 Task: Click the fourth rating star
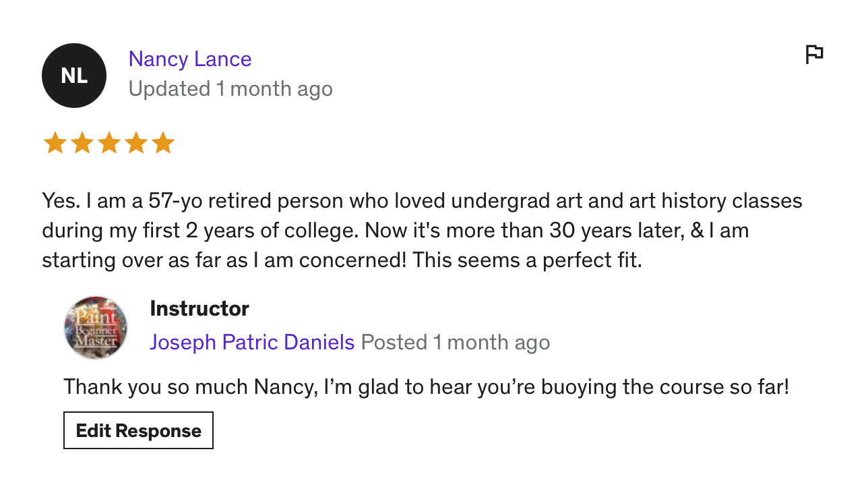pyautogui.click(x=135, y=143)
